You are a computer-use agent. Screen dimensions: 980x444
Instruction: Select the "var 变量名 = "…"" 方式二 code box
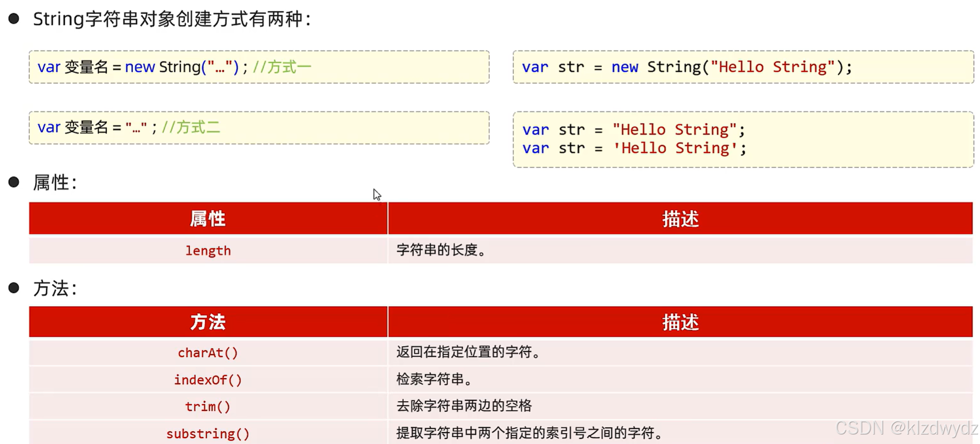coord(258,127)
